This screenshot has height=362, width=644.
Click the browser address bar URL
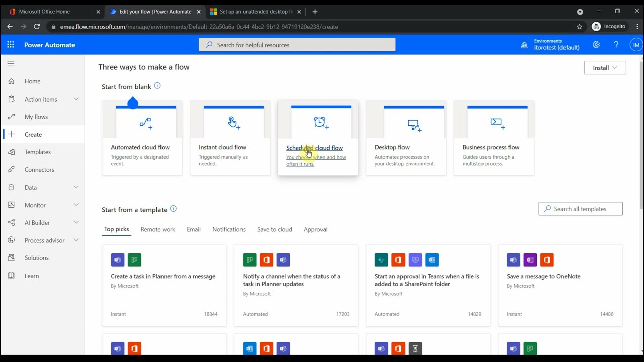point(199,26)
